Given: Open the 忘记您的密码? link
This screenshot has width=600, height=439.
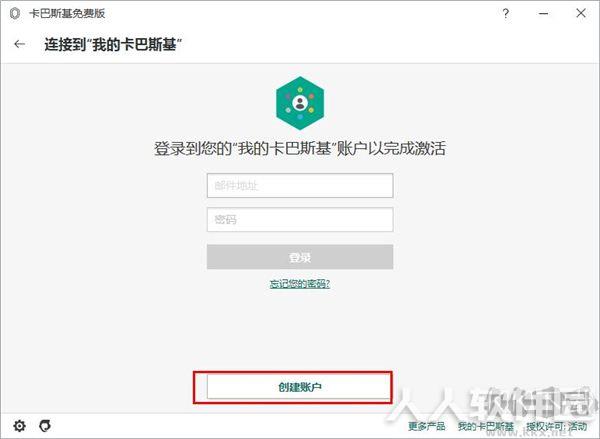Looking at the screenshot, I should coord(300,284).
